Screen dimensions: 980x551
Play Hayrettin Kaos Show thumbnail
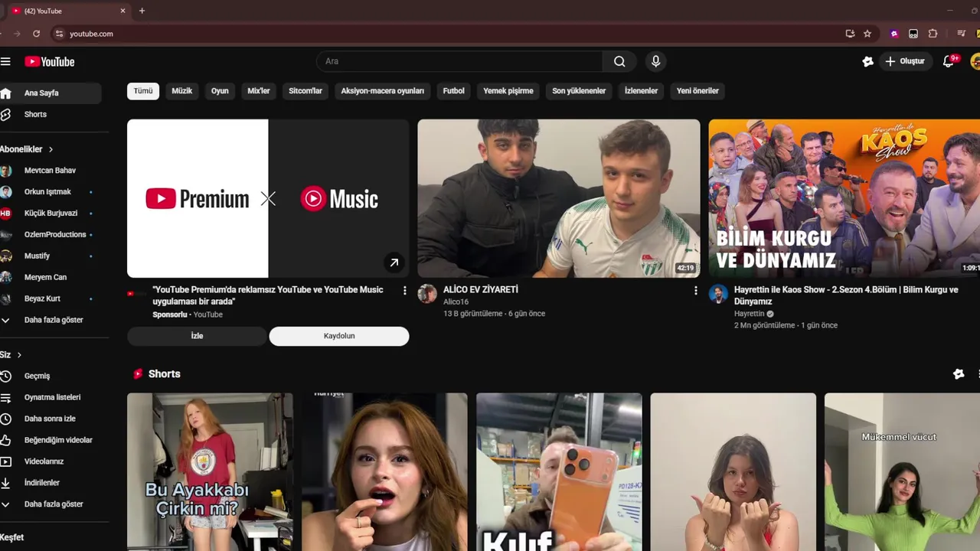pos(844,198)
